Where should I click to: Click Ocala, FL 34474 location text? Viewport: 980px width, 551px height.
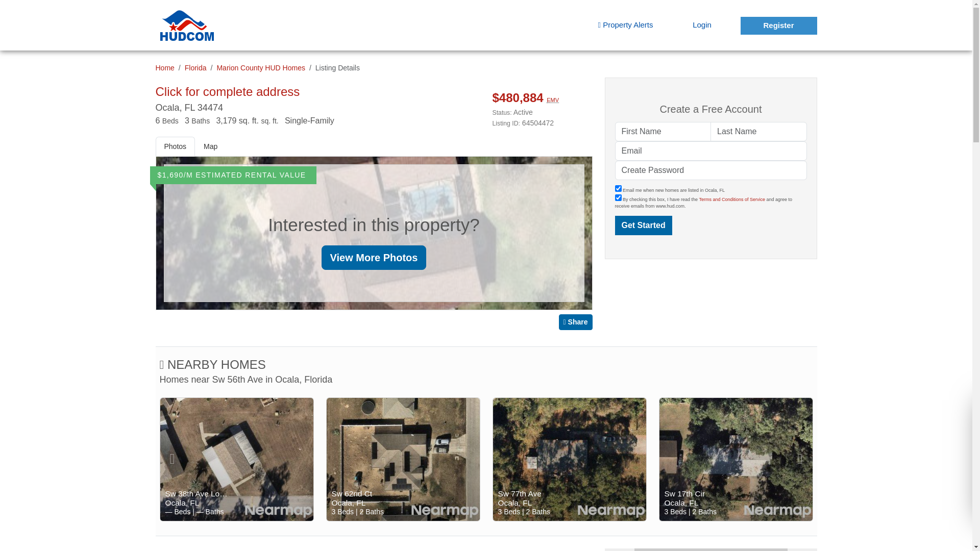(x=189, y=108)
